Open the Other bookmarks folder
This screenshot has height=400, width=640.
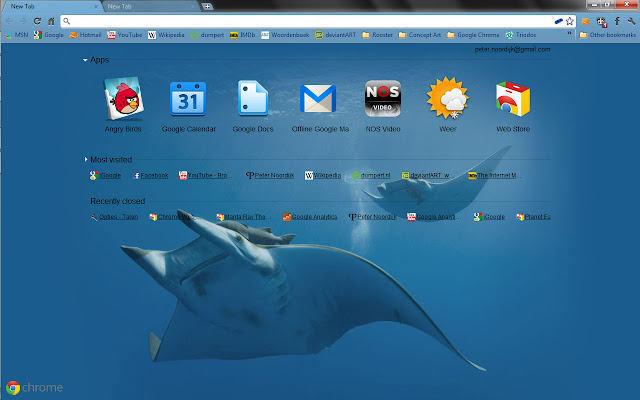608,35
